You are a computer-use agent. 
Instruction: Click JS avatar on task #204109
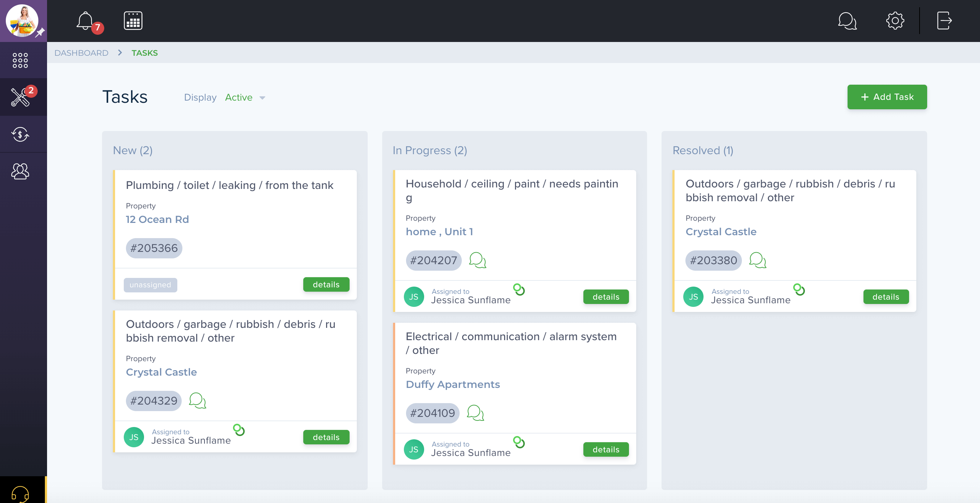pyautogui.click(x=414, y=449)
